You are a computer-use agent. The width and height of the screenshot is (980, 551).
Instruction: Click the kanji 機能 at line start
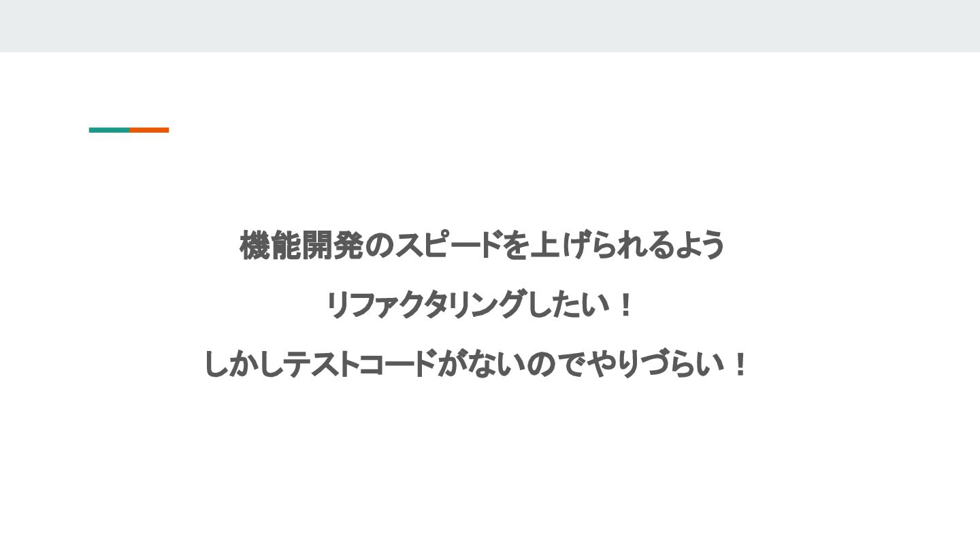tap(271, 246)
